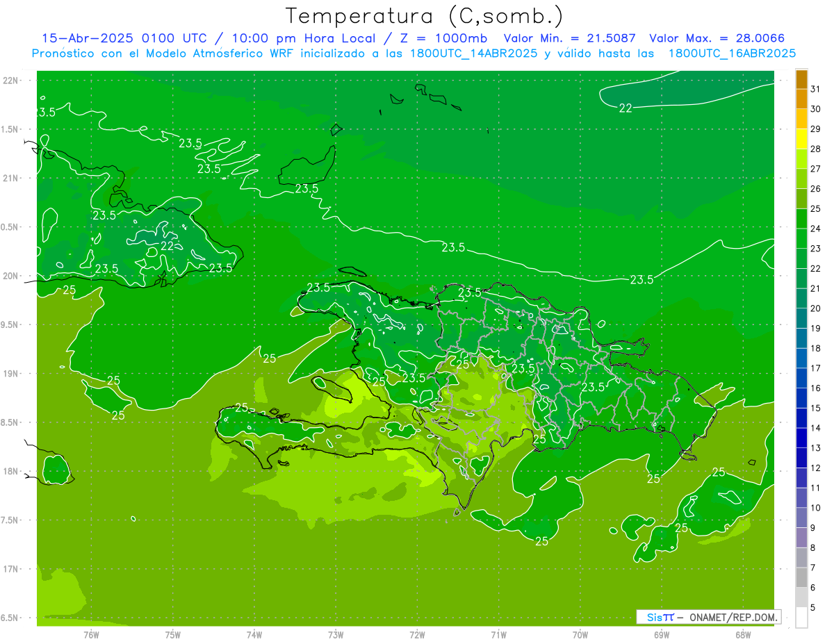Click the "19N" latitude axis label

pyautogui.click(x=10, y=374)
